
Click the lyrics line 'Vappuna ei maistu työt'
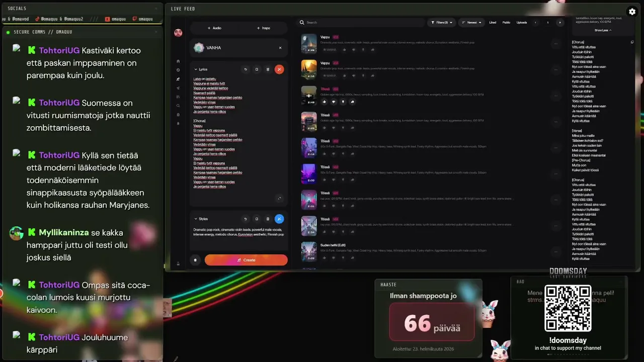[209, 83]
